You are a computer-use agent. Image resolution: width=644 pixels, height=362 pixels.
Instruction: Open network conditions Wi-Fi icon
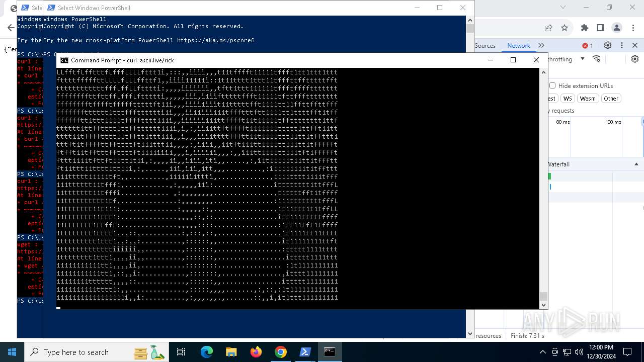[597, 59]
